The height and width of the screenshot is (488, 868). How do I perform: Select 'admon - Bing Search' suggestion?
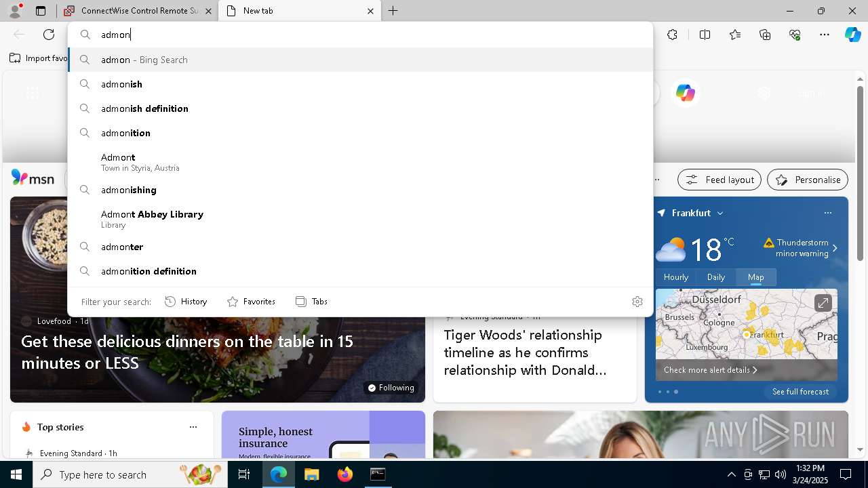pos(361,60)
